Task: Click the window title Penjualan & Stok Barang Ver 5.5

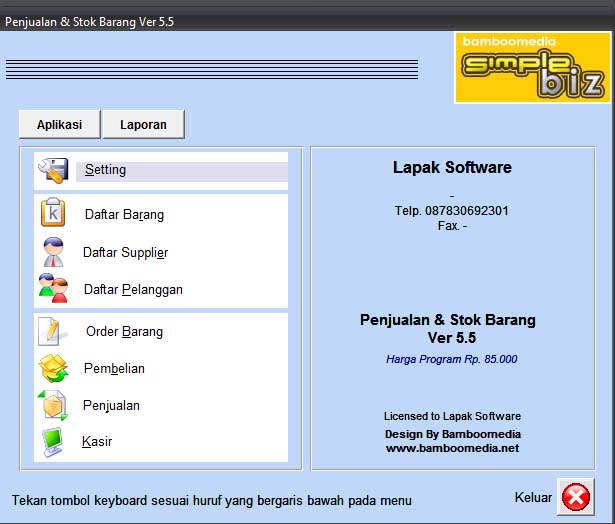Action: tap(89, 22)
